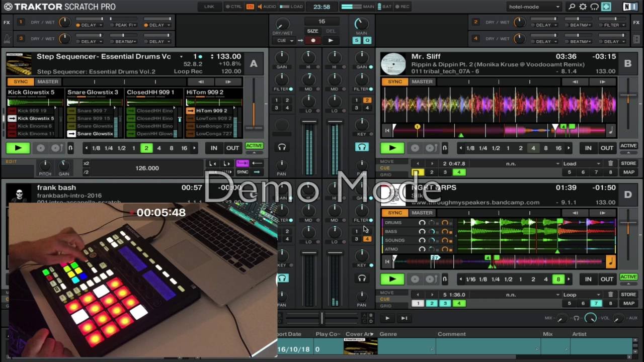Click the Genre column header in browser
This screenshot has height=362, width=644.
tap(388, 334)
